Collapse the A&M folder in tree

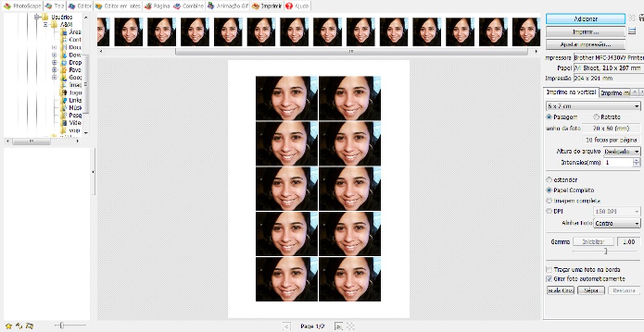[45, 25]
